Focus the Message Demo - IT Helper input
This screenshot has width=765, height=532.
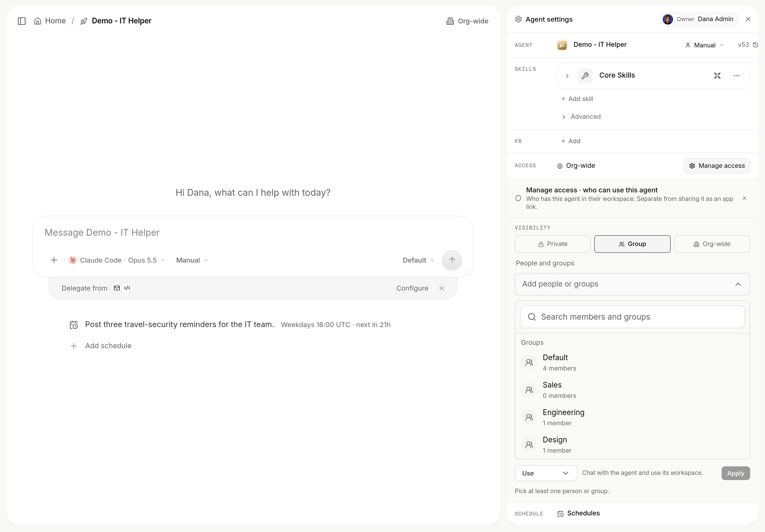click(253, 233)
